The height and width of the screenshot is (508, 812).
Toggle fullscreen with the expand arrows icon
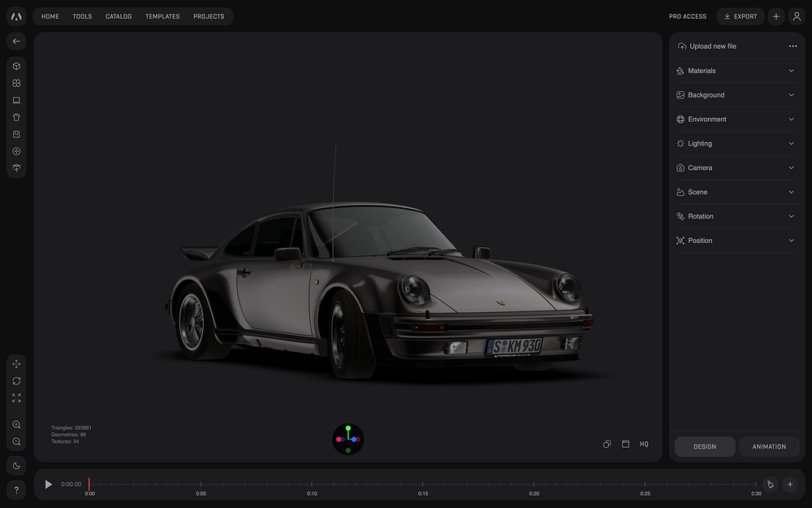[x=16, y=398]
